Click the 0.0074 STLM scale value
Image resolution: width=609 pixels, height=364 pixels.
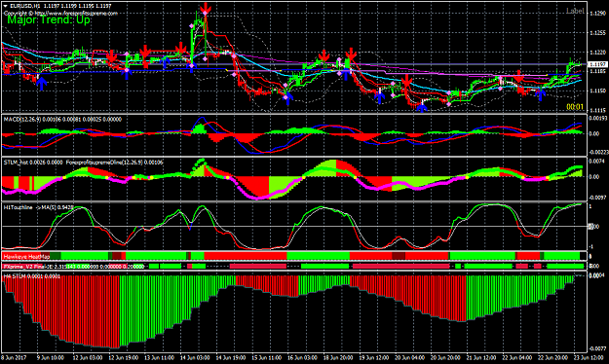pos(597,161)
